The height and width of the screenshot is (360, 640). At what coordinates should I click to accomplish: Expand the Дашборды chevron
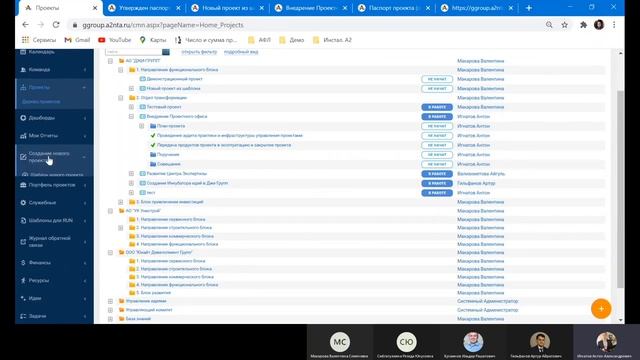coord(85,118)
